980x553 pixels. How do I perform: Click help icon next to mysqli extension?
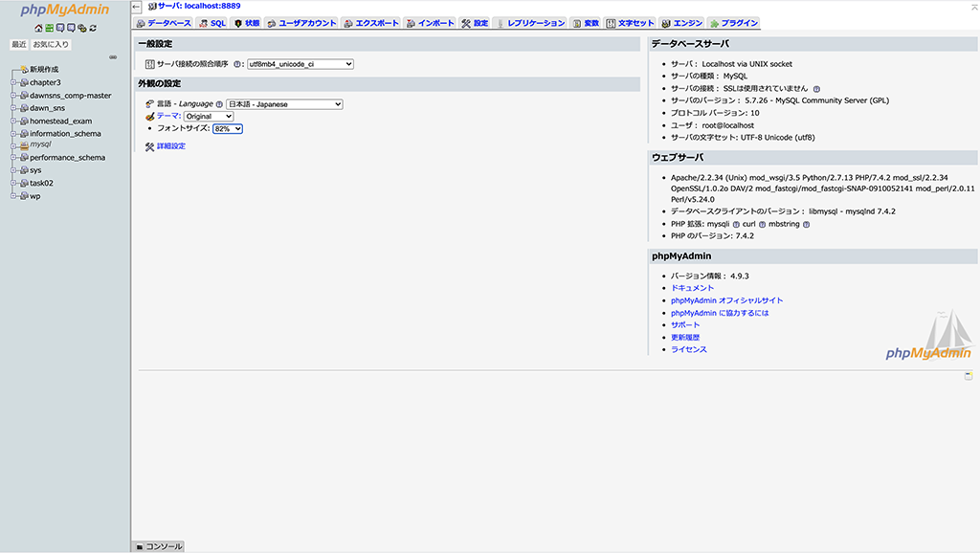pos(736,224)
